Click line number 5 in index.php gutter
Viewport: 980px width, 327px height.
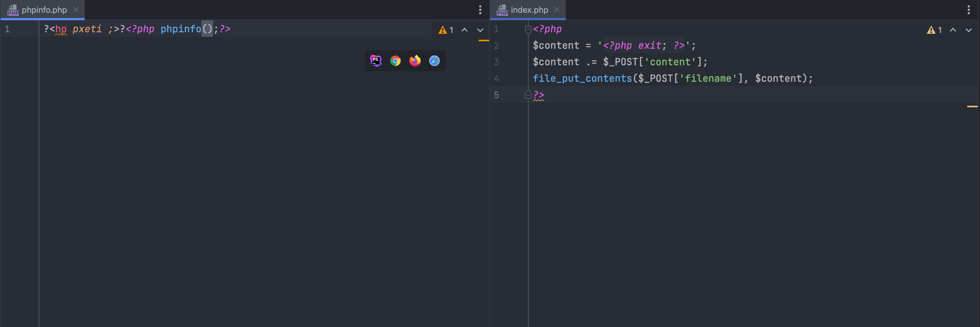(x=496, y=95)
